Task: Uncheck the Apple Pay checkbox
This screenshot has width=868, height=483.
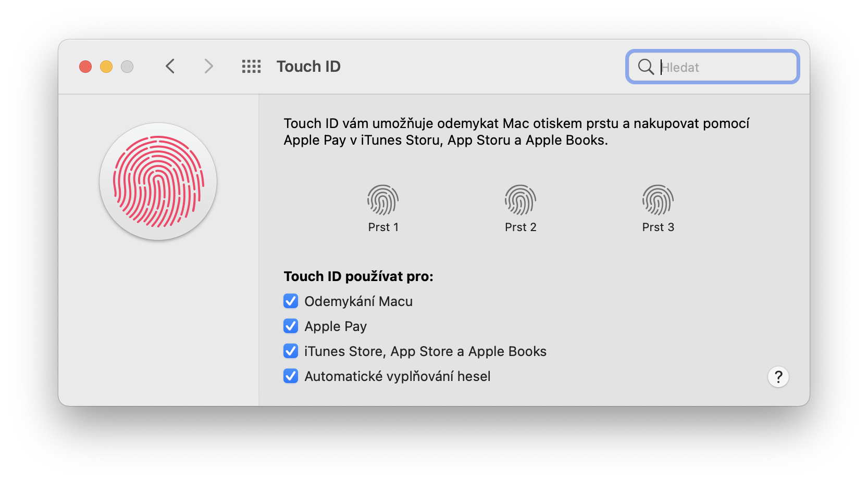Action: tap(291, 326)
